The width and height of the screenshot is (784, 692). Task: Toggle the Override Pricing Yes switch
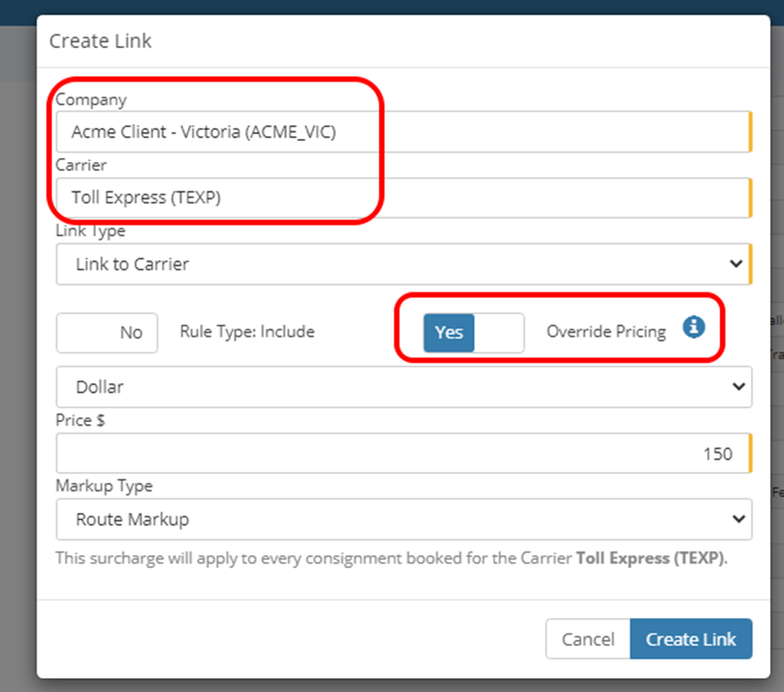(x=474, y=332)
